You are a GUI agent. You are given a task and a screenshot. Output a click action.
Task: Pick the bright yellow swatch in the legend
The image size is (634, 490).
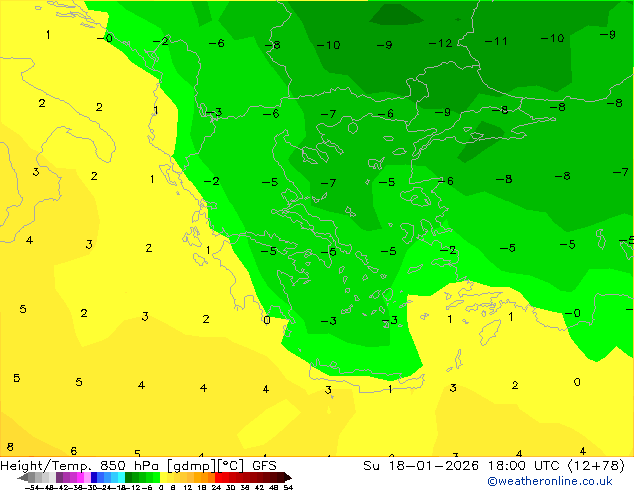pyautogui.click(x=163, y=477)
